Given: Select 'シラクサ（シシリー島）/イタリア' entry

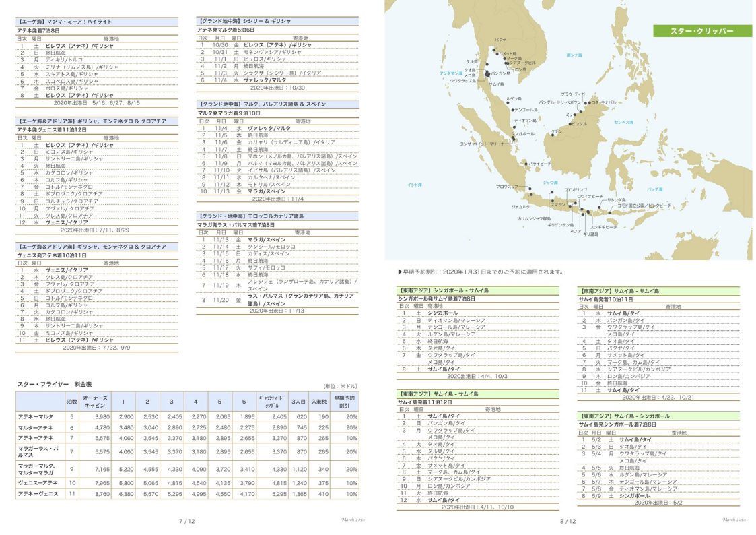Looking at the screenshot, I should coord(281,73).
